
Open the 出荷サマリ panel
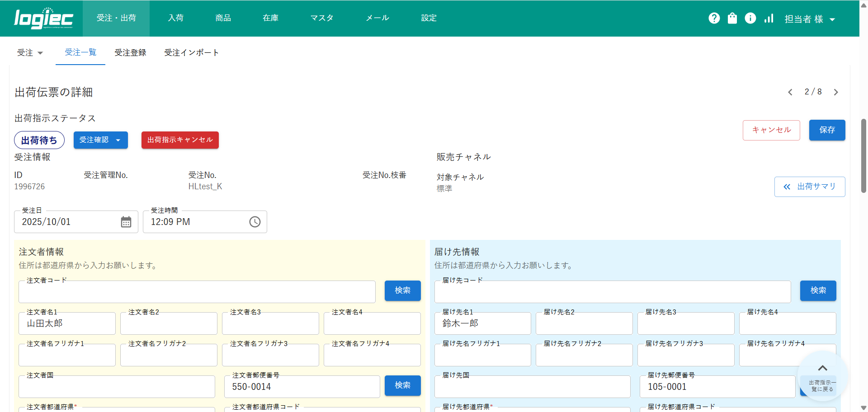click(x=809, y=187)
